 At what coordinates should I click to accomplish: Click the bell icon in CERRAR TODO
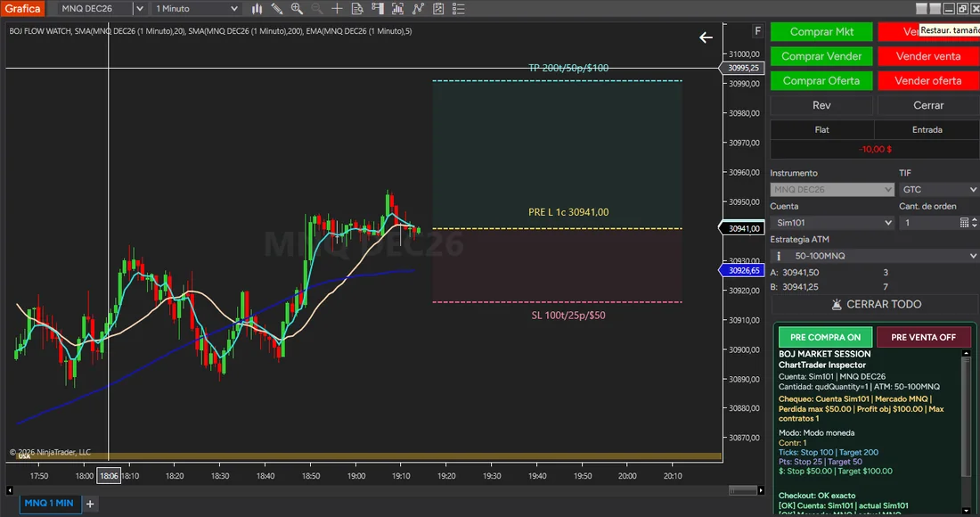point(837,305)
